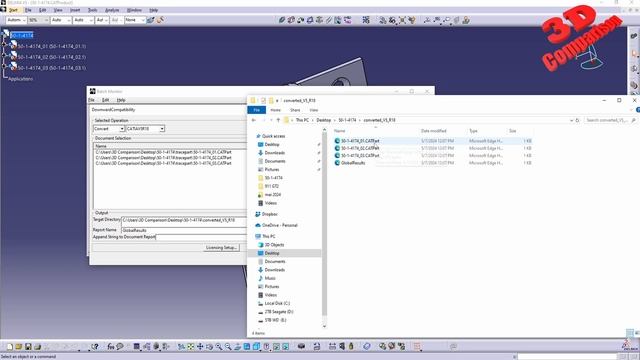Click the Explorer navigation pane scrollbar
This screenshot has width=640, height=360.
pos(324,224)
